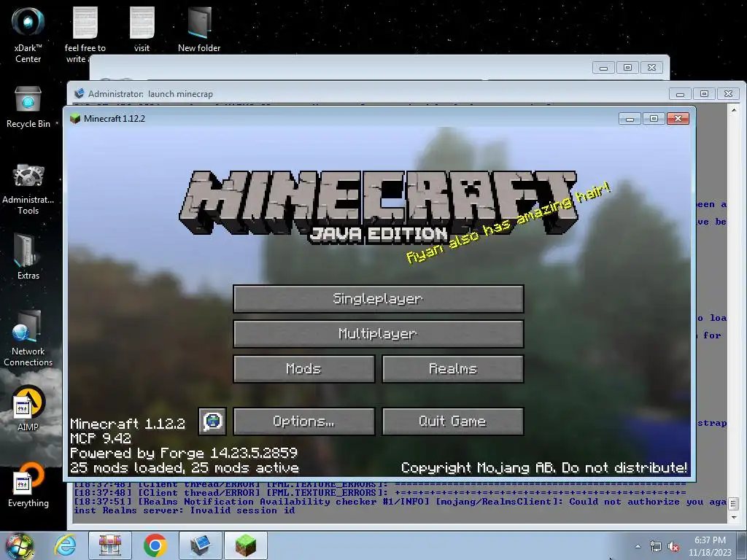
Task: Click the '25 mods loaded, 25 mods active' text
Action: (x=185, y=467)
